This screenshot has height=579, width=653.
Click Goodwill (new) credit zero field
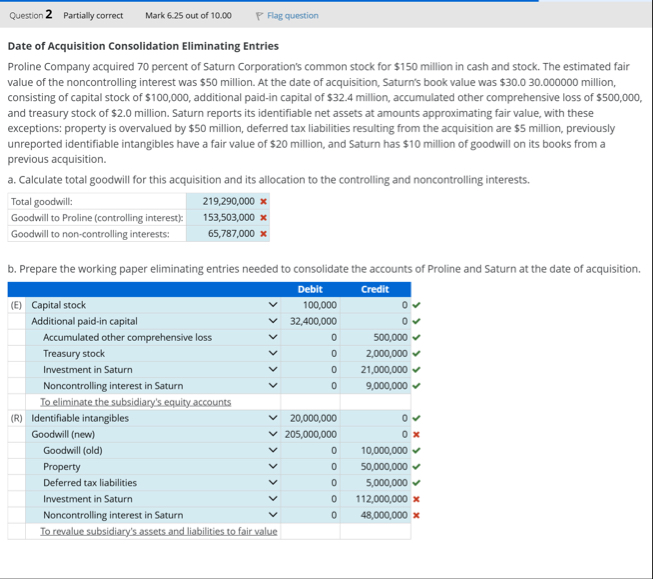[375, 434]
